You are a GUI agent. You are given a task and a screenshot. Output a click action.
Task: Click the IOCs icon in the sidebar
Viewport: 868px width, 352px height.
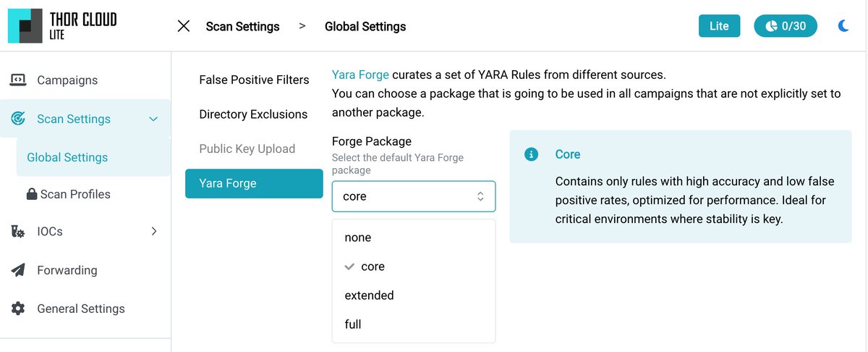click(x=19, y=232)
